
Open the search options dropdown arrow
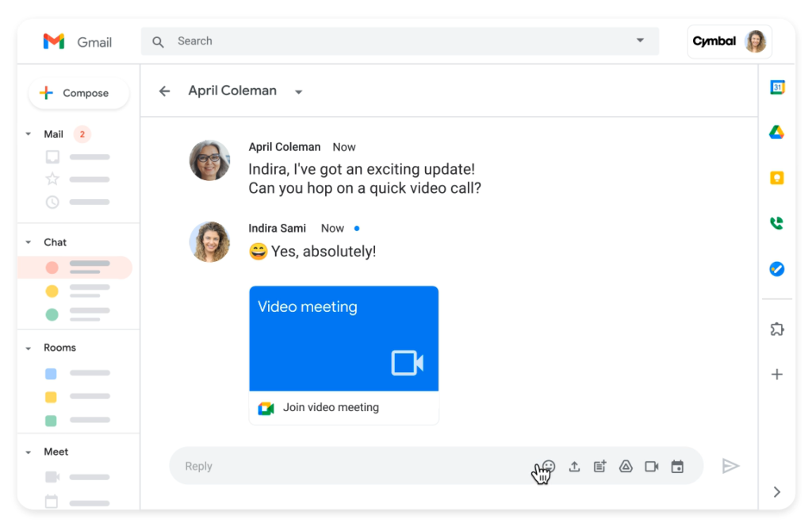coord(640,40)
